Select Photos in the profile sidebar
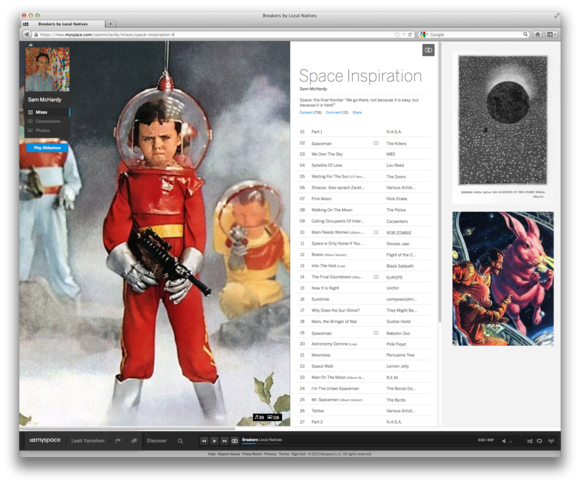The width and height of the screenshot is (580, 484). [47, 130]
